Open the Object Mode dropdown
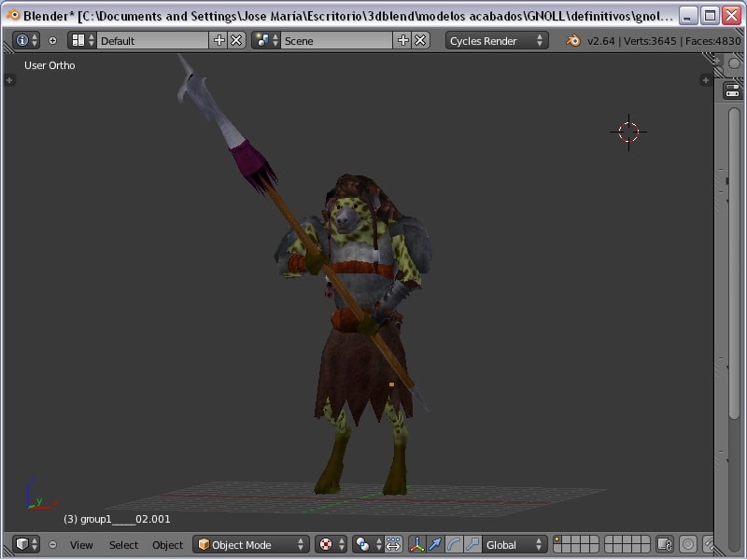 click(251, 544)
